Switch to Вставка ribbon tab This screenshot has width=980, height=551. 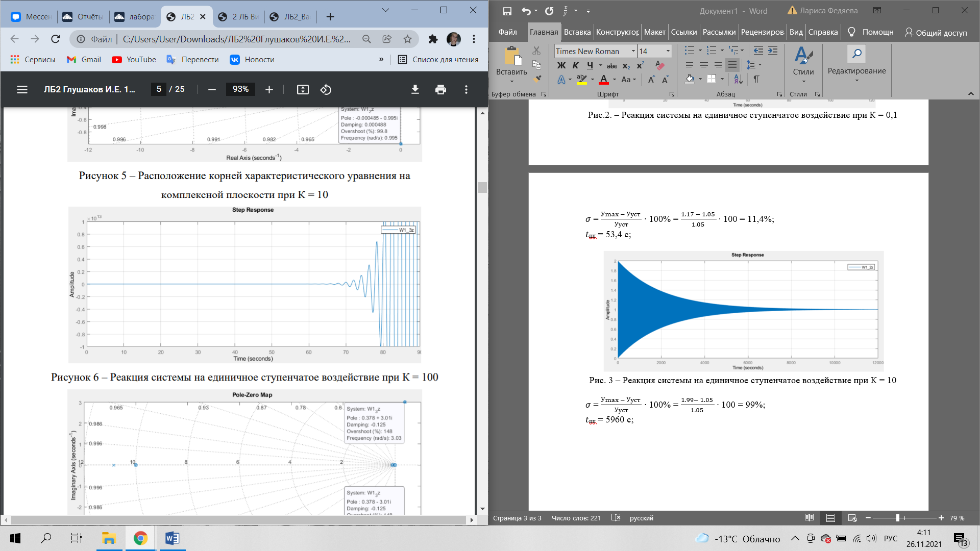pyautogui.click(x=577, y=32)
